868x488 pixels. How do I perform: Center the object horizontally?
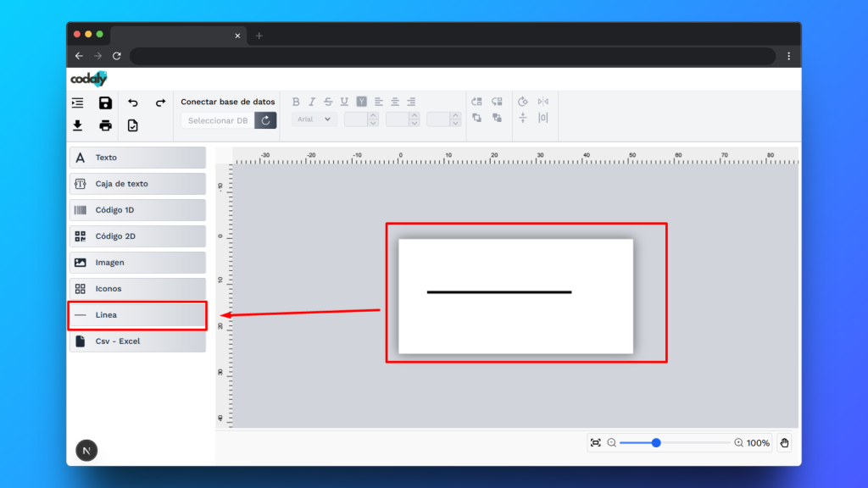[x=543, y=118]
